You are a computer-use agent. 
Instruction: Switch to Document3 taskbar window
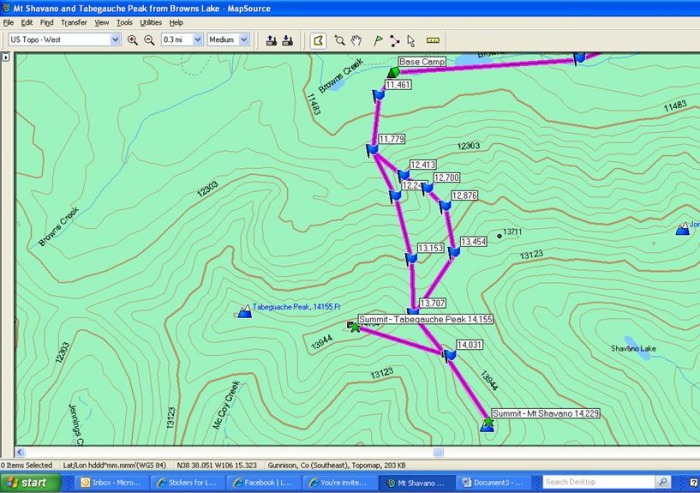494,483
